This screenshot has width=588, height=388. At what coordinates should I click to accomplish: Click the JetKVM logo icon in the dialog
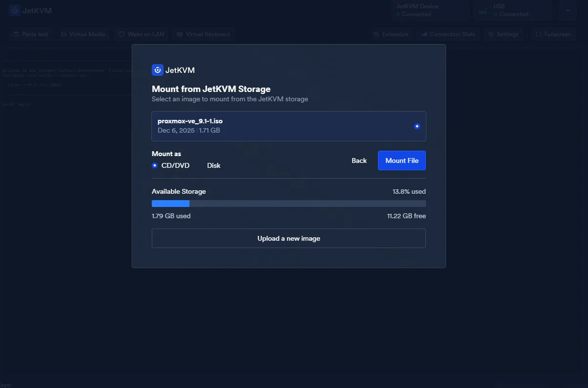(x=157, y=70)
